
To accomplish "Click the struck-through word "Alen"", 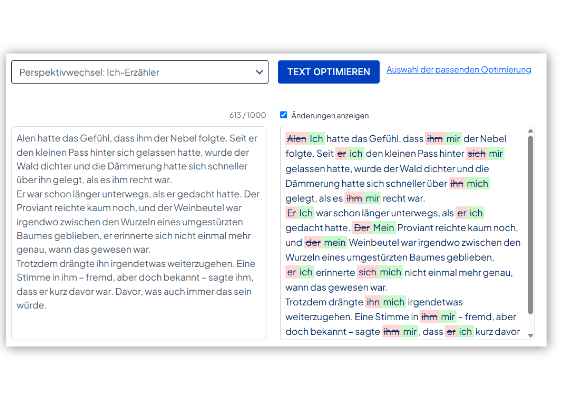I will 297,139.
